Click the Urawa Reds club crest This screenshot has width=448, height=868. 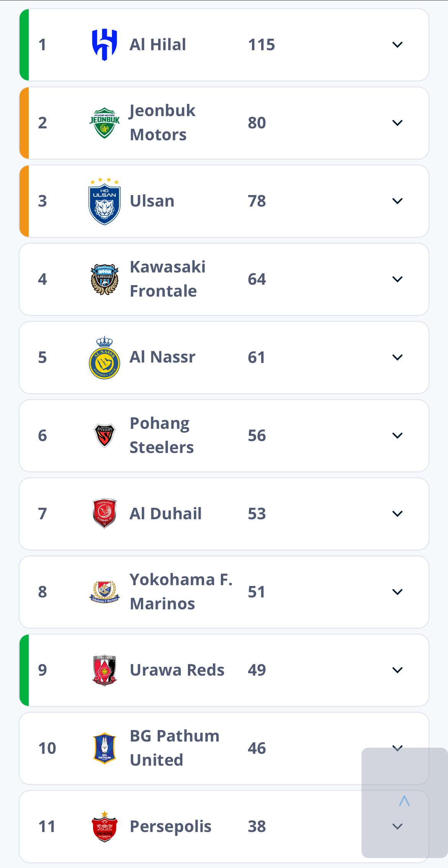[104, 670]
